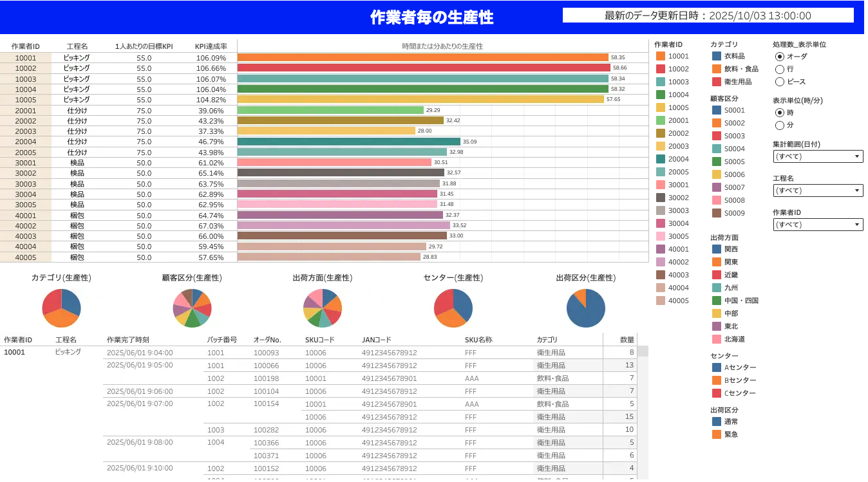Click order number 100093 in the detail table

point(267,353)
